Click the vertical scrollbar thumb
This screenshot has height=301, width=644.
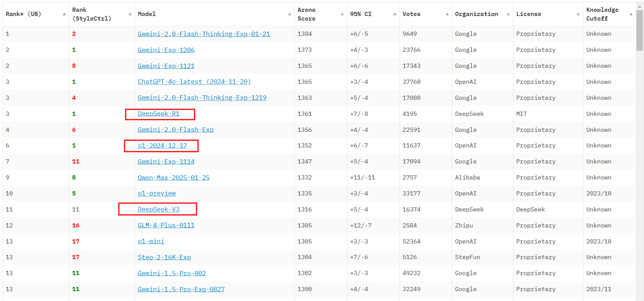coord(640,30)
